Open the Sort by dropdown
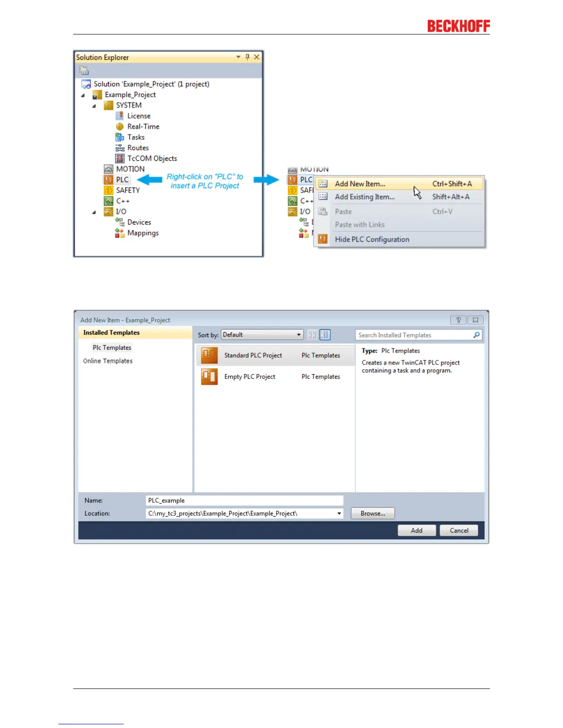The width and height of the screenshot is (563, 728). tap(262, 335)
